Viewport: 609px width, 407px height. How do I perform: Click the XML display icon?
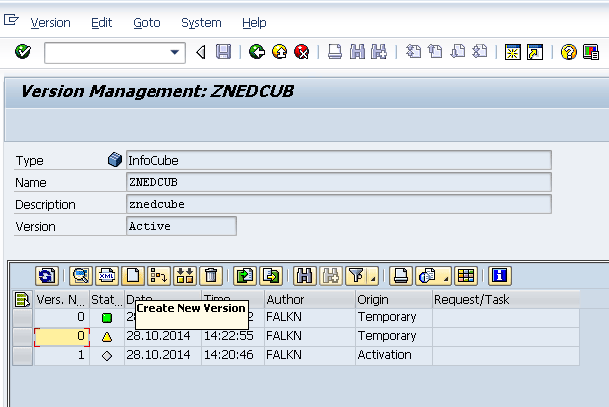pyautogui.click(x=107, y=276)
